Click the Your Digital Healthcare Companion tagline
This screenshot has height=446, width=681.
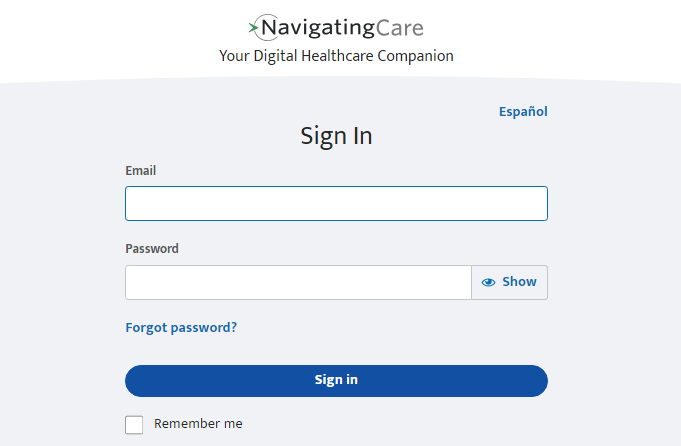click(336, 56)
